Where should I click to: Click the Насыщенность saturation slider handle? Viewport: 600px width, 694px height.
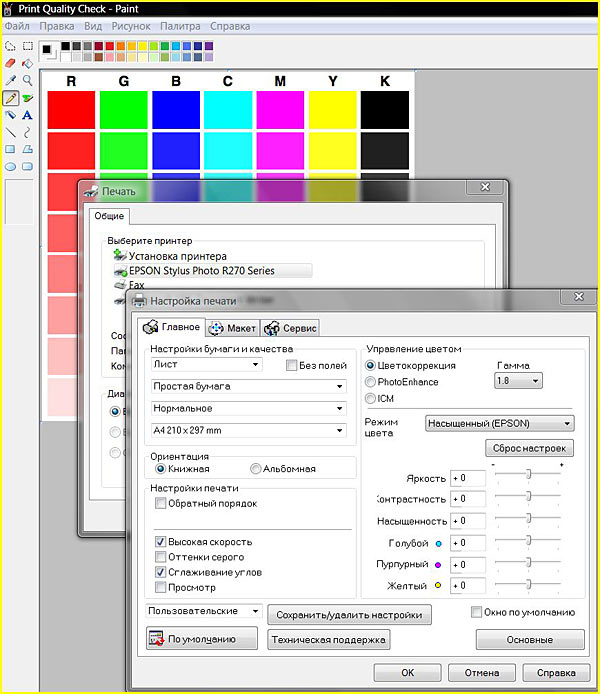(x=528, y=517)
